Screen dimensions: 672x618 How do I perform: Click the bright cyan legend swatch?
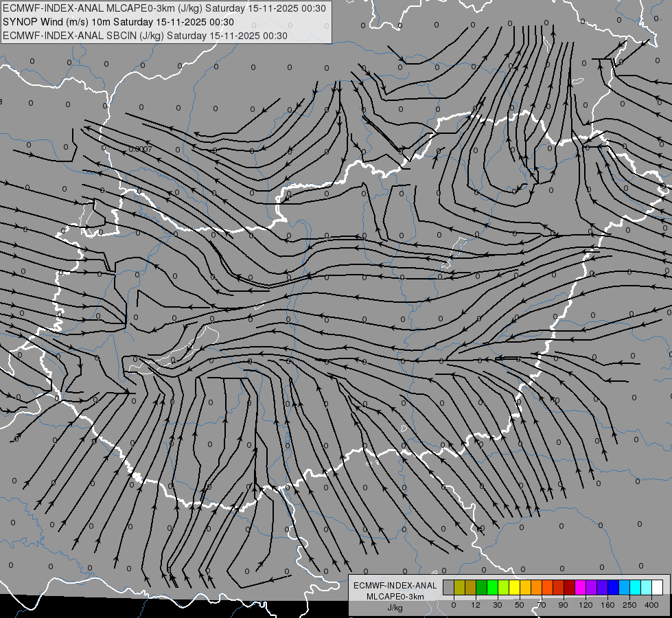coord(636,587)
